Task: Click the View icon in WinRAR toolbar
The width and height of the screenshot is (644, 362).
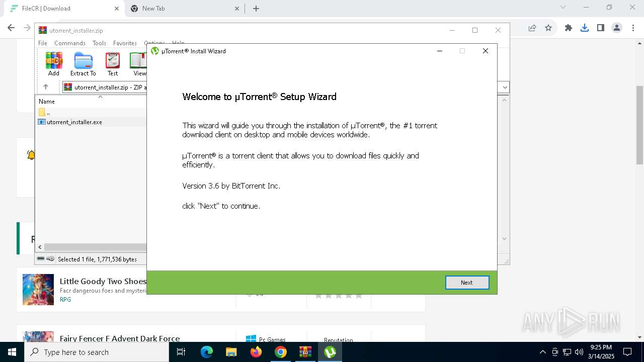Action: [x=138, y=64]
